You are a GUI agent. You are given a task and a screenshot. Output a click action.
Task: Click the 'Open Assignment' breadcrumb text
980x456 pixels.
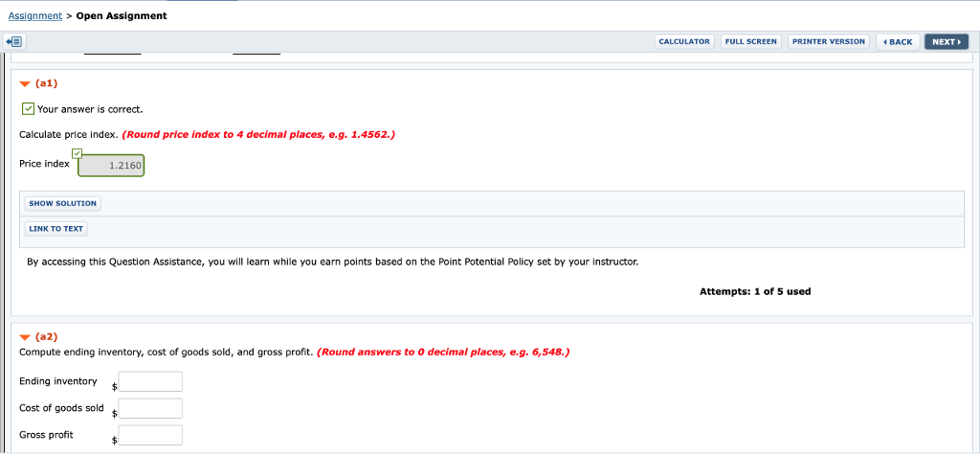pos(122,15)
